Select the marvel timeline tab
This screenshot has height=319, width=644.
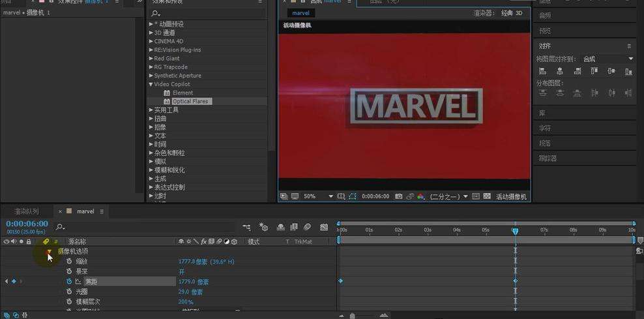(85, 211)
